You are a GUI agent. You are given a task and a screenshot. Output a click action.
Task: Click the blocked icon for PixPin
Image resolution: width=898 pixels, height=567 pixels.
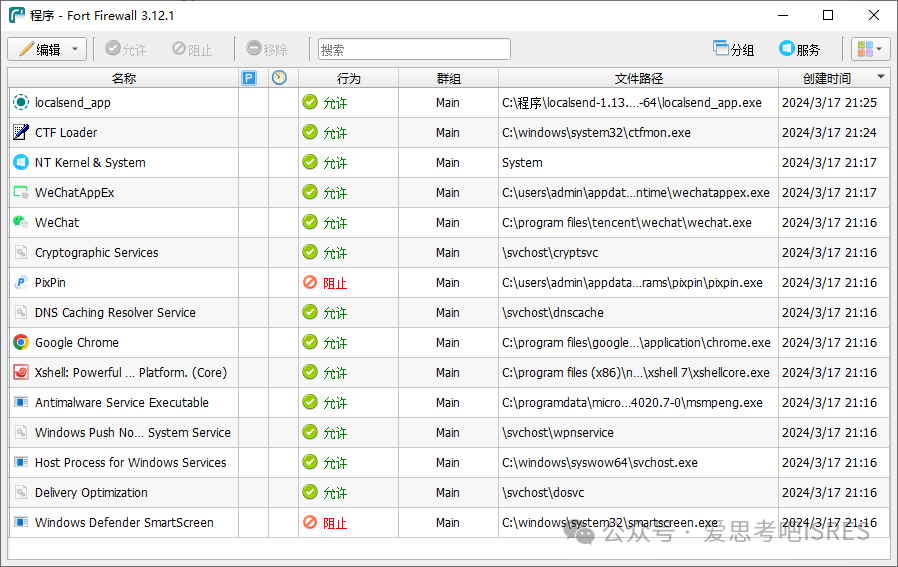(310, 282)
